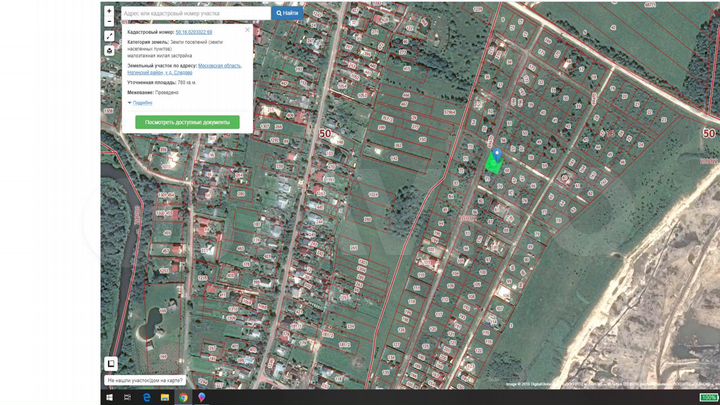This screenshot has height=405, width=720.
Task: Click the address or cadastral number field
Action: [x=195, y=13]
